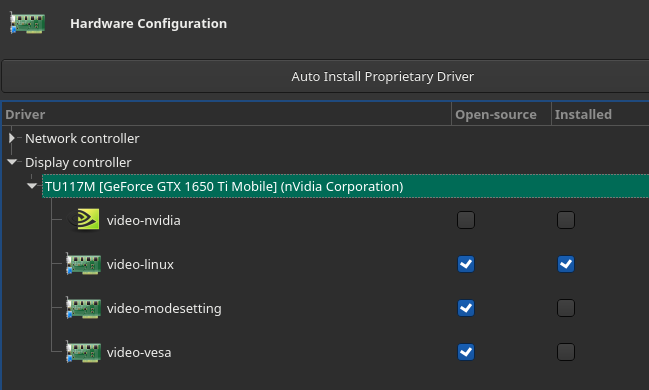Click the NVIDIA logo icon beside video-nvidia

pos(84,219)
